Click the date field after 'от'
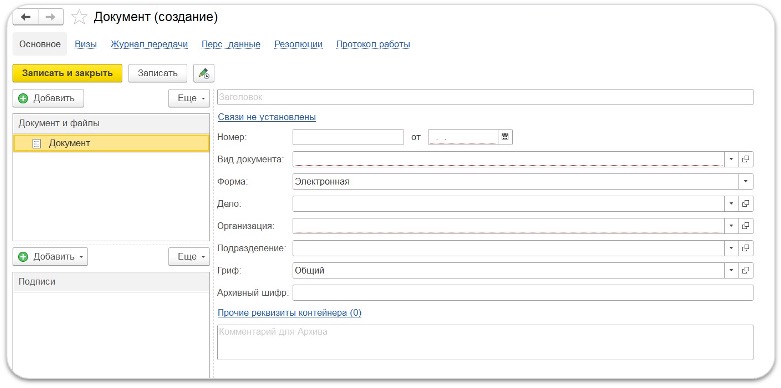This screenshot has width=781, height=388. (463, 137)
